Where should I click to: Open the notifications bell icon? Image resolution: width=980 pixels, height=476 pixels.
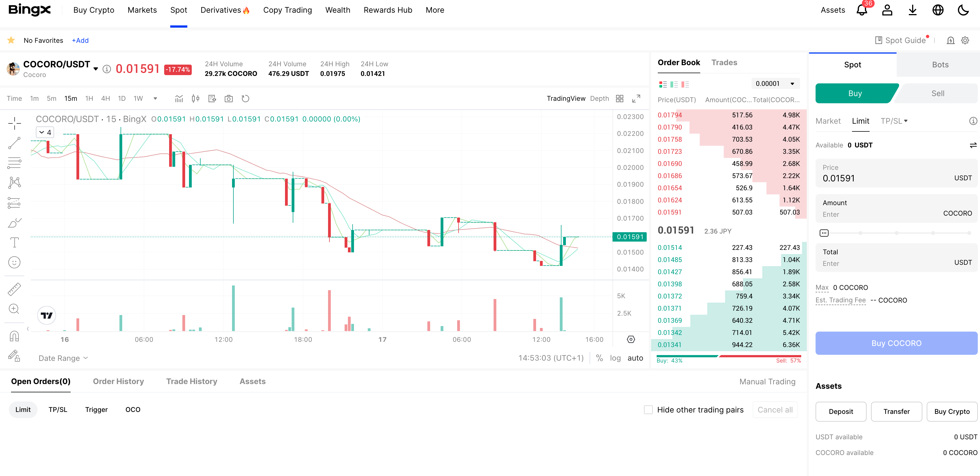click(862, 10)
